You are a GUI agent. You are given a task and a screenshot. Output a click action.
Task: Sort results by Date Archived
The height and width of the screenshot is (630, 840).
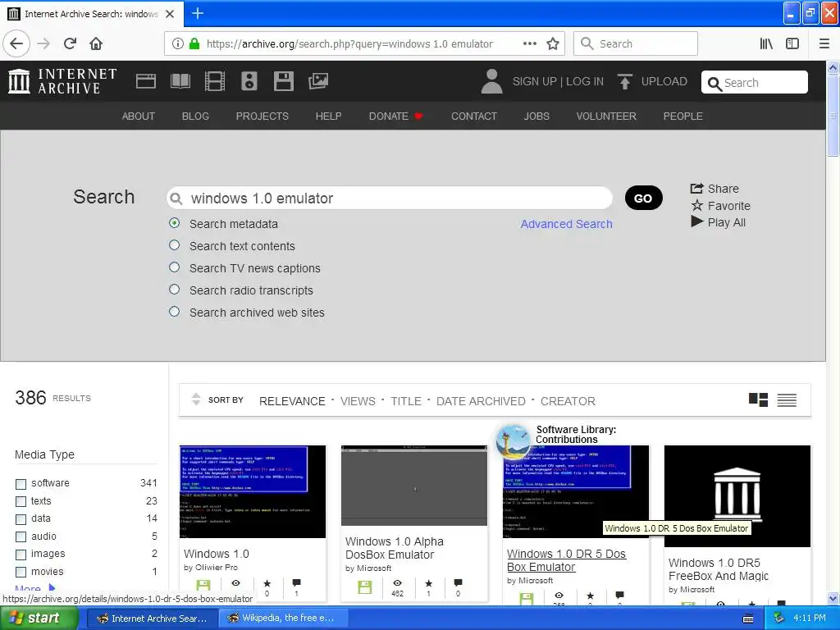point(481,401)
